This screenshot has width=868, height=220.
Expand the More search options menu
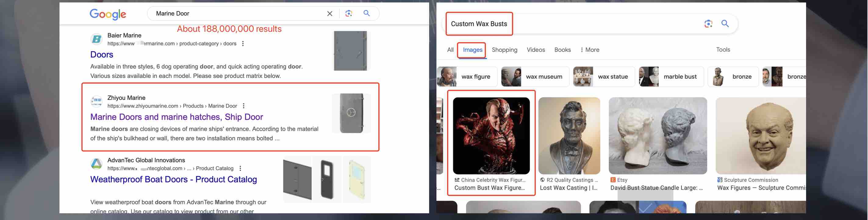pyautogui.click(x=590, y=50)
